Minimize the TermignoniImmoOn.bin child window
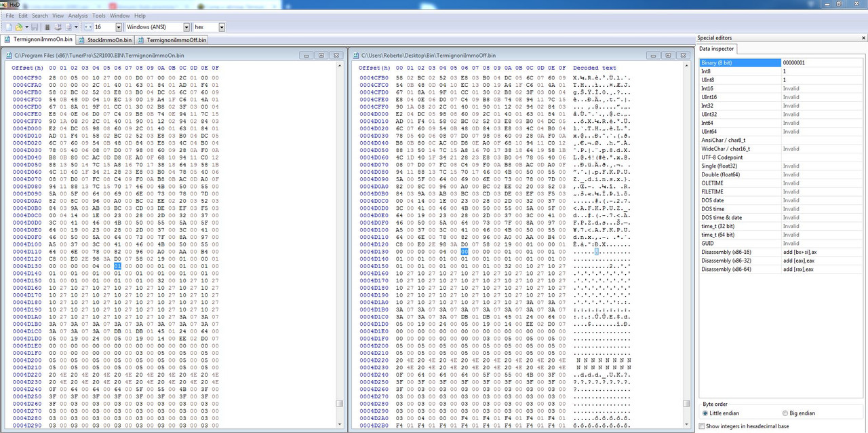Image resolution: width=868 pixels, height=433 pixels. tap(307, 55)
